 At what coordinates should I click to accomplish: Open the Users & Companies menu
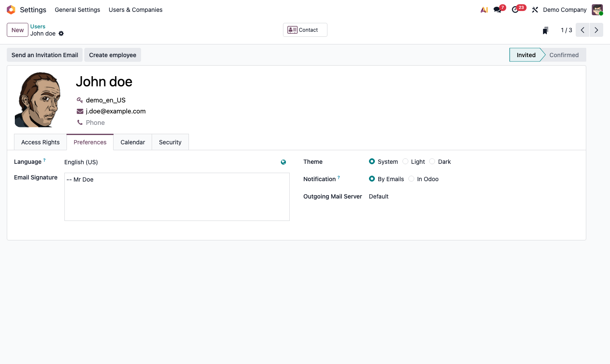pos(136,9)
